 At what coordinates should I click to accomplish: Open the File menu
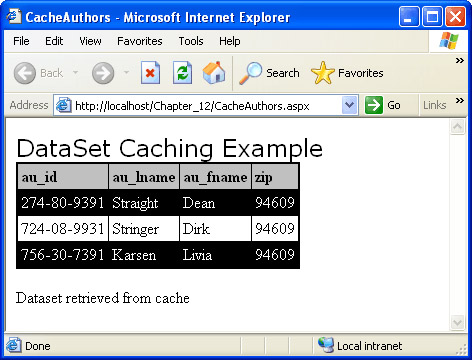21,41
